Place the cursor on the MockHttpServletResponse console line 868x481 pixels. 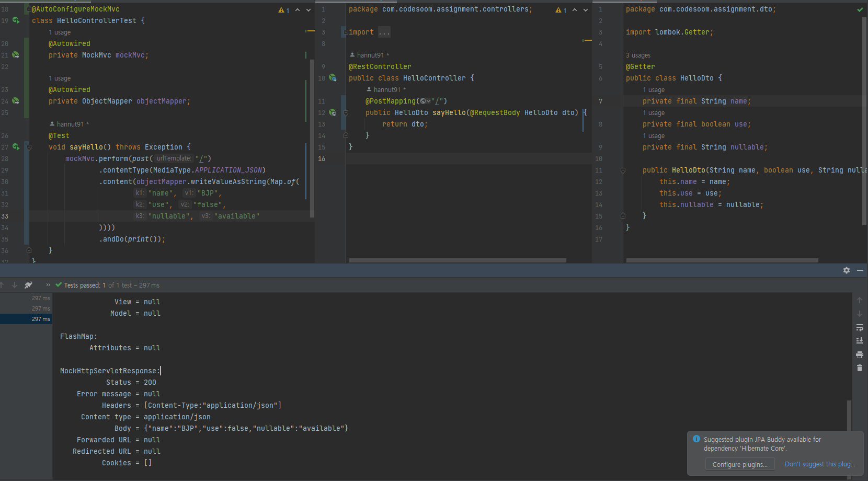110,371
